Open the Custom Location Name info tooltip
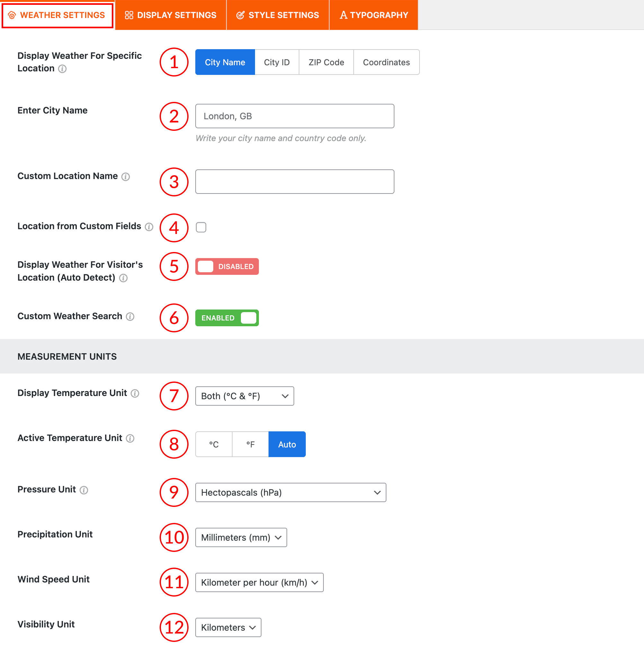Screen dimensions: 644x648 pos(125,177)
